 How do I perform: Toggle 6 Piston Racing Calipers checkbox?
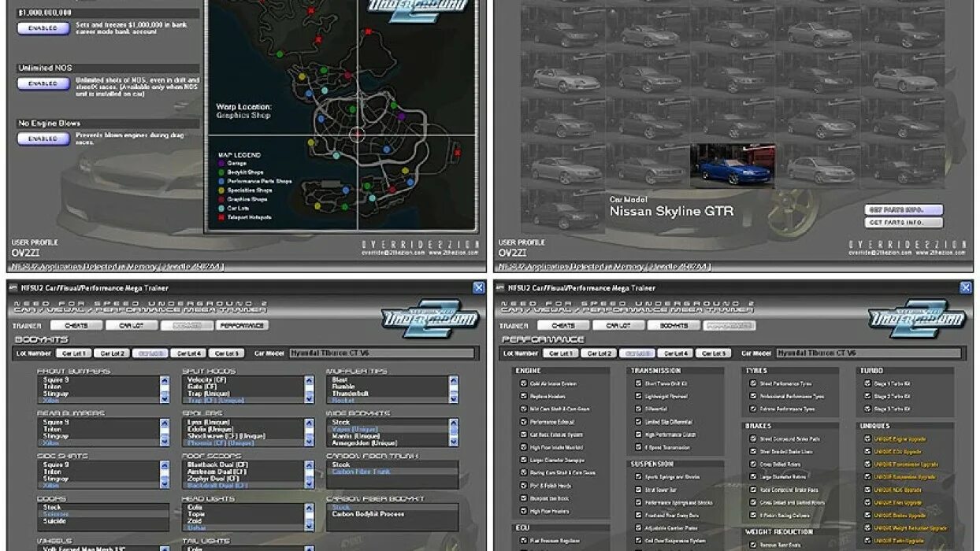(754, 515)
